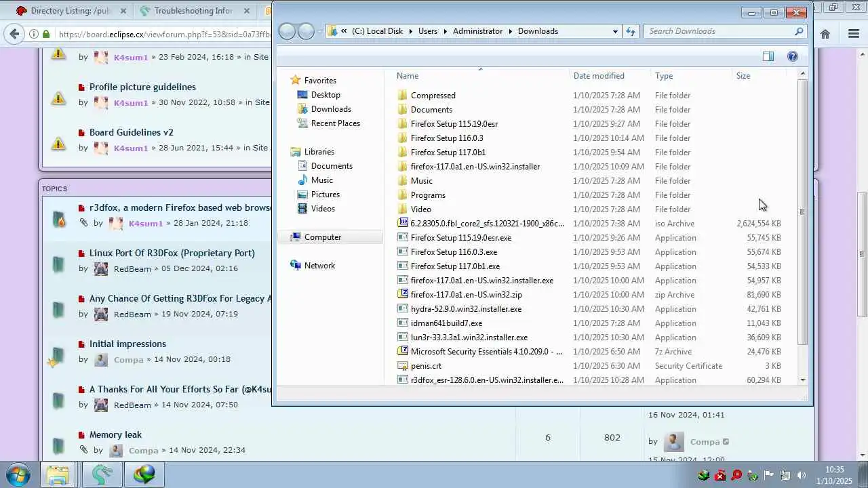
Task: Select the Favorites star in navigation pane
Action: pos(296,80)
